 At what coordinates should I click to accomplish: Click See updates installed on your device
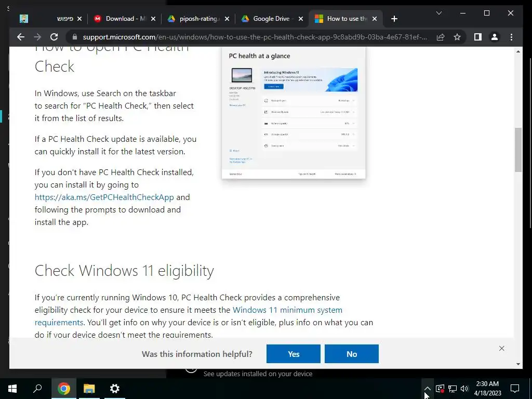click(x=258, y=374)
